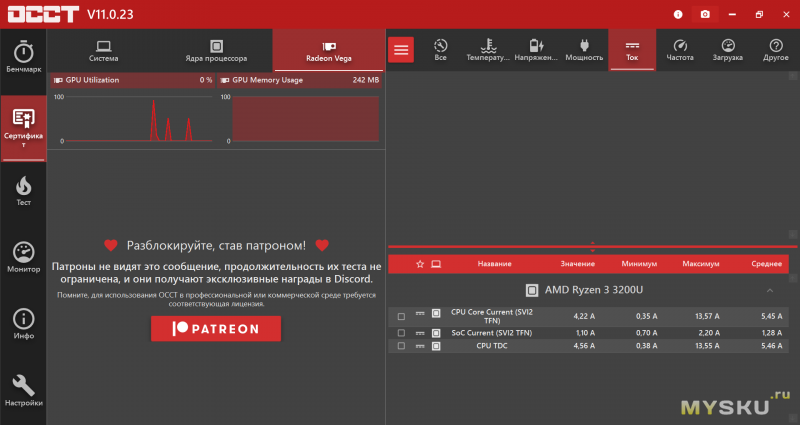Click the 4,22 A current value

tap(584, 316)
